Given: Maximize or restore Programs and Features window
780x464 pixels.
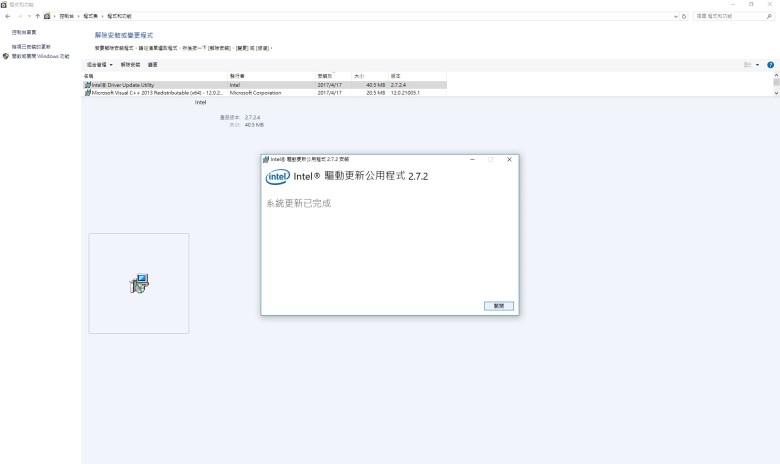Looking at the screenshot, I should click(751, 4).
